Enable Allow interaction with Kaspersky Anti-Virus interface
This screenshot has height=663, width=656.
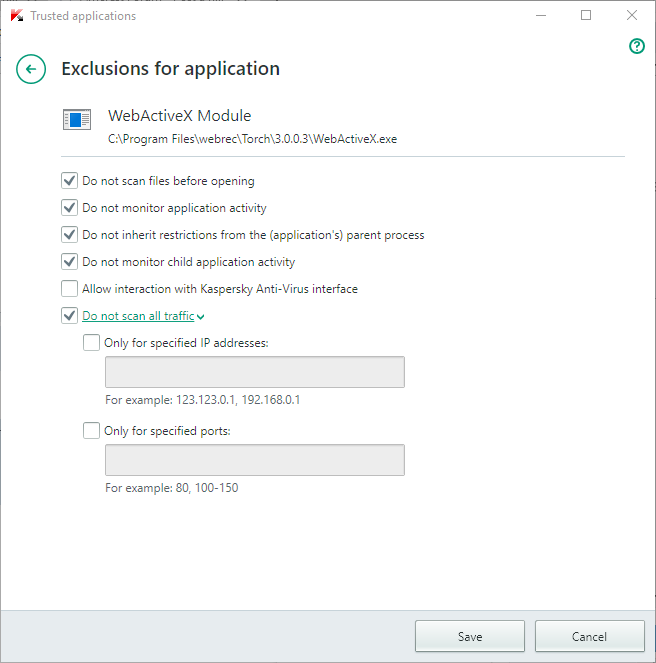[x=69, y=289]
